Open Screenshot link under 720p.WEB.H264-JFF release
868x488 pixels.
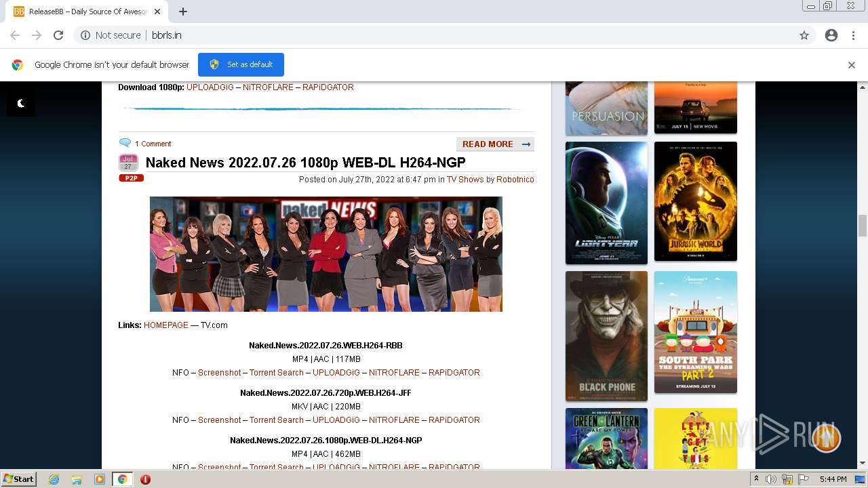(219, 420)
